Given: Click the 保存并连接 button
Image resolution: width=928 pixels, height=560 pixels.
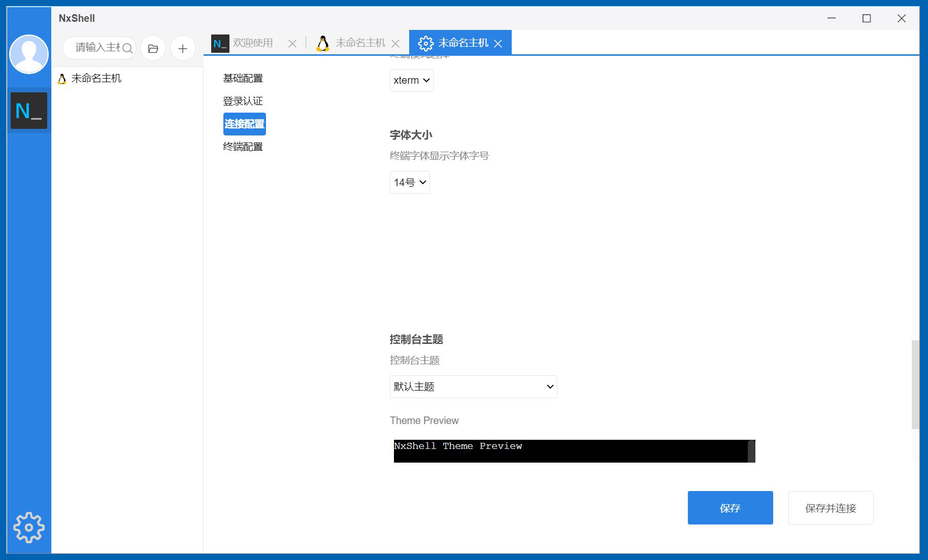Looking at the screenshot, I should click(830, 507).
